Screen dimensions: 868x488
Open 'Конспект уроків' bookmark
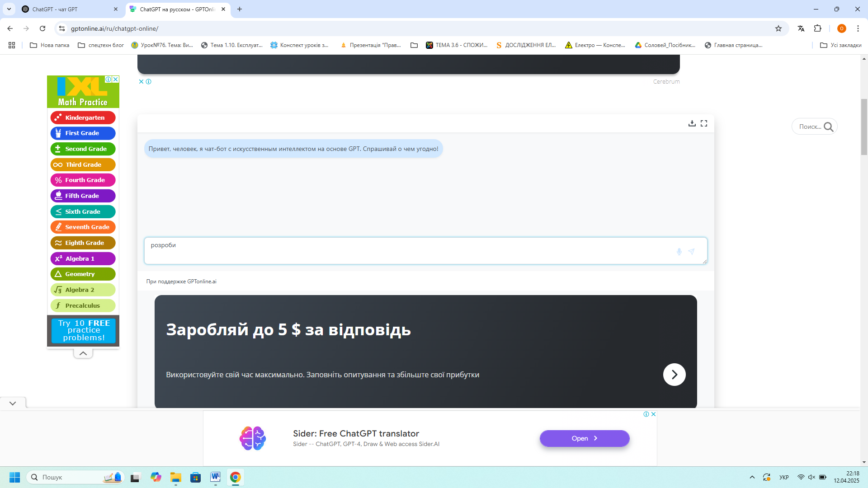click(300, 45)
